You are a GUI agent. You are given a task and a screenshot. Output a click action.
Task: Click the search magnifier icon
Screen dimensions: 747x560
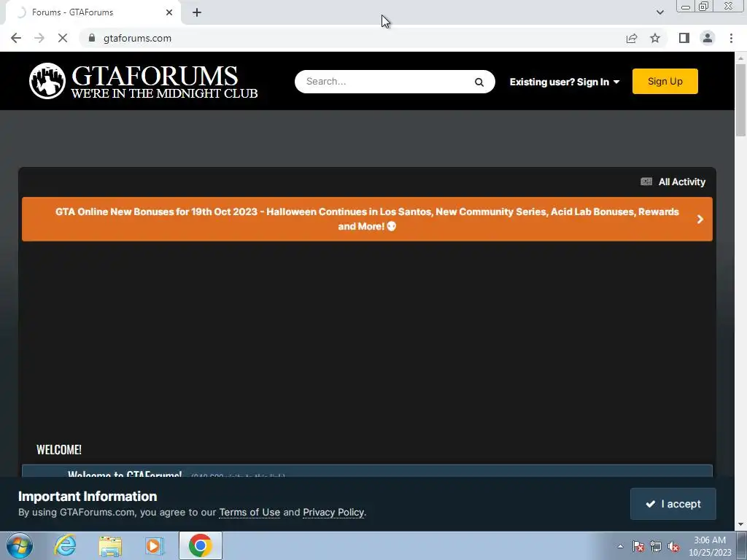point(479,82)
